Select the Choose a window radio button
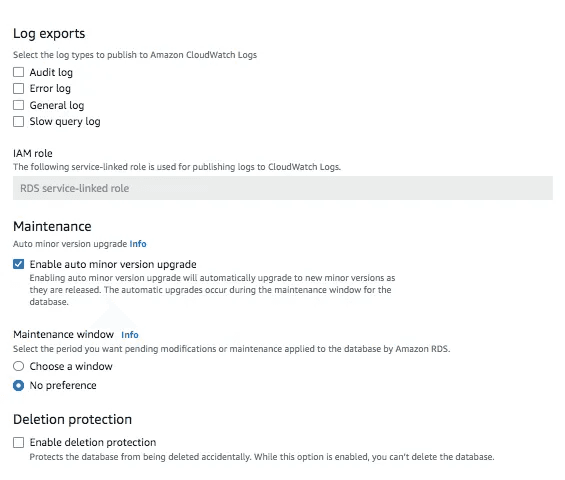565x480 pixels. [x=18, y=366]
